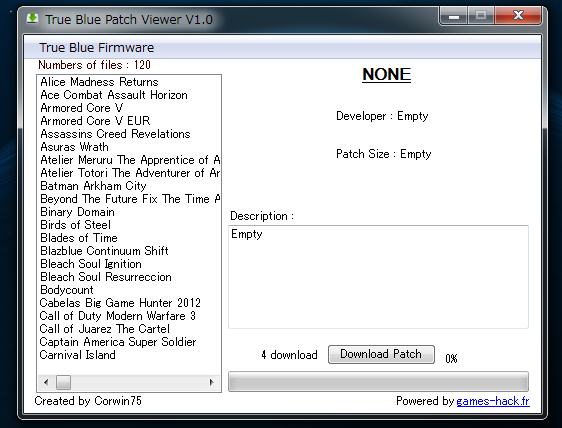This screenshot has height=428, width=562.
Task: Click the 4 download counter text
Action: click(x=289, y=355)
